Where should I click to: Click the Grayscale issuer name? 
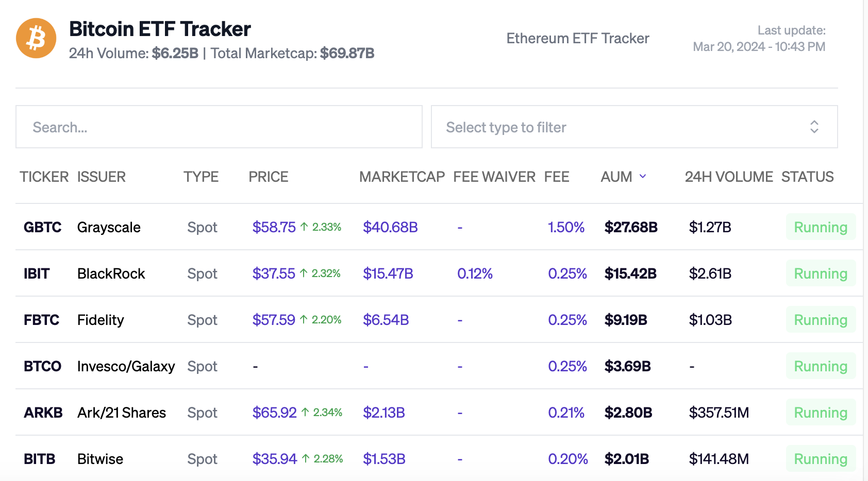109,227
